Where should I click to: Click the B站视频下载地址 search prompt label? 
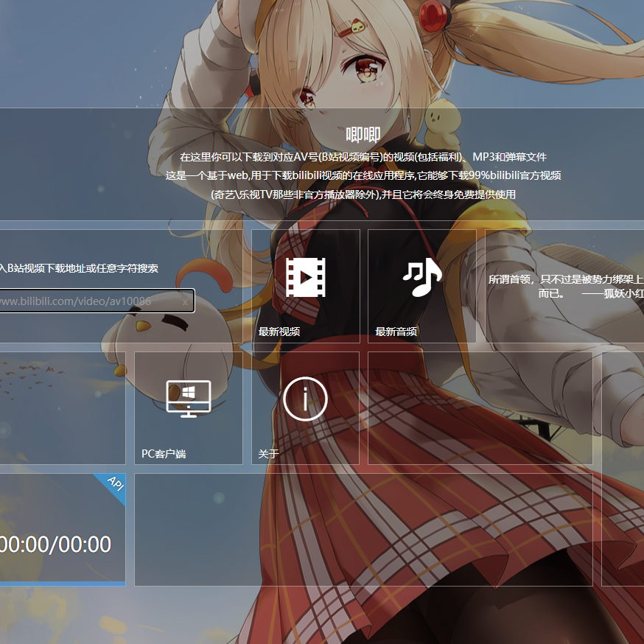[x=79, y=268]
